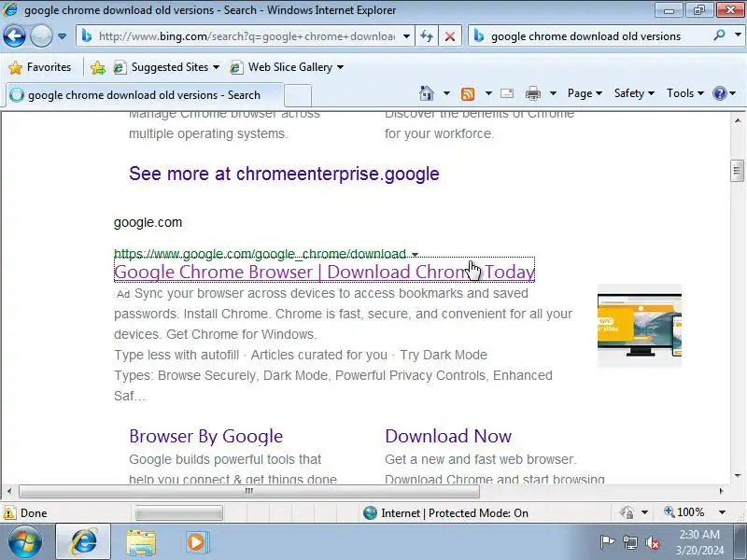Open the Suggested Sites dropdown
The width and height of the screenshot is (747, 560).
(166, 67)
